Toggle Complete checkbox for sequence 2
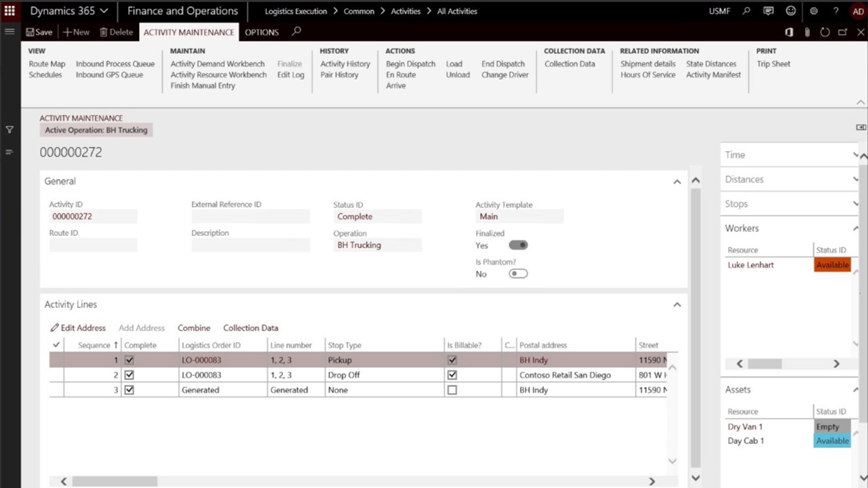868x488 pixels. point(129,375)
